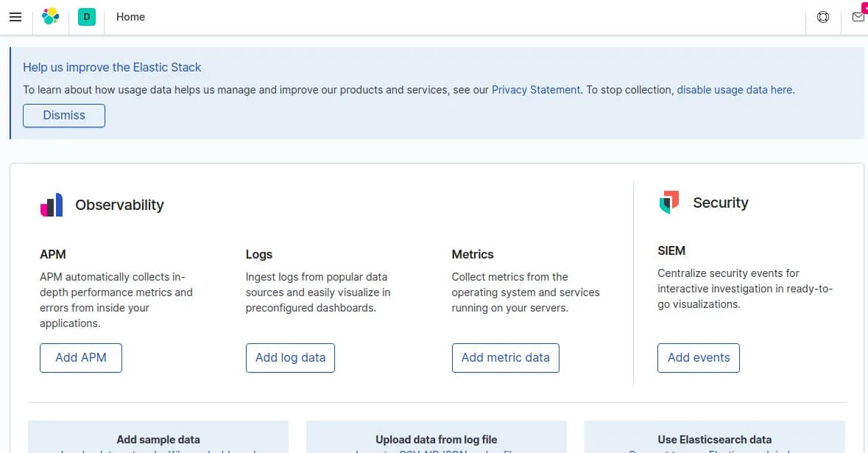Click the Metrics section title
This screenshot has width=868, height=453.
point(472,254)
